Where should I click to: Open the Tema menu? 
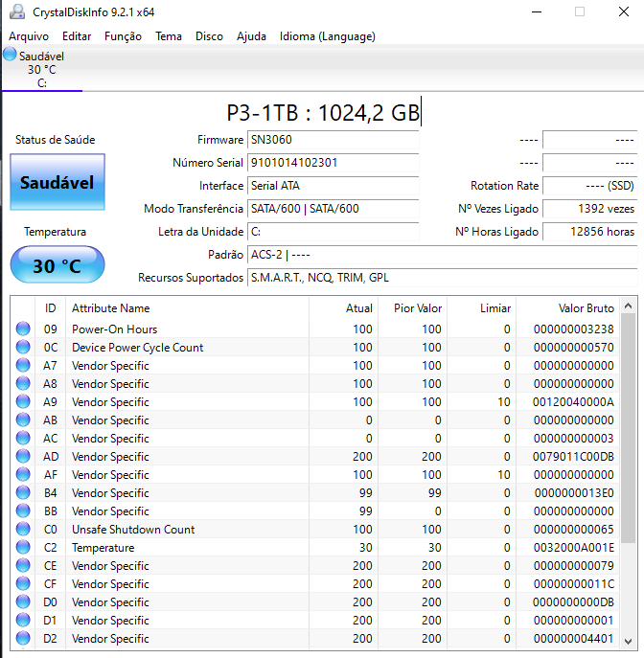coord(169,36)
